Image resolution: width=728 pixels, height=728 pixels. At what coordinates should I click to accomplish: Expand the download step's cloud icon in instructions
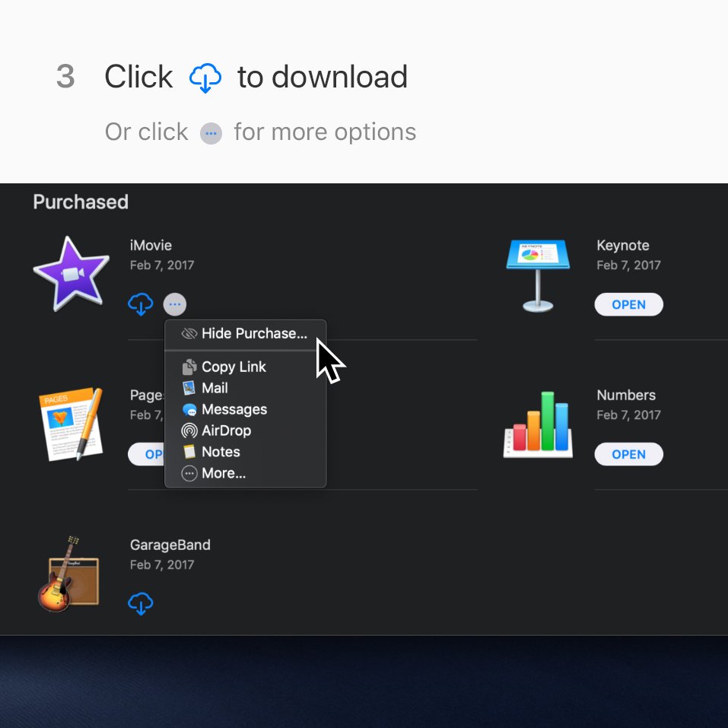(x=205, y=78)
